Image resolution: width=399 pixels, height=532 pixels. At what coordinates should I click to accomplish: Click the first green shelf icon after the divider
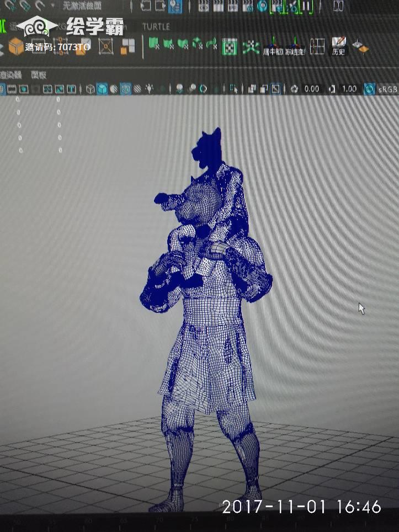coord(155,44)
